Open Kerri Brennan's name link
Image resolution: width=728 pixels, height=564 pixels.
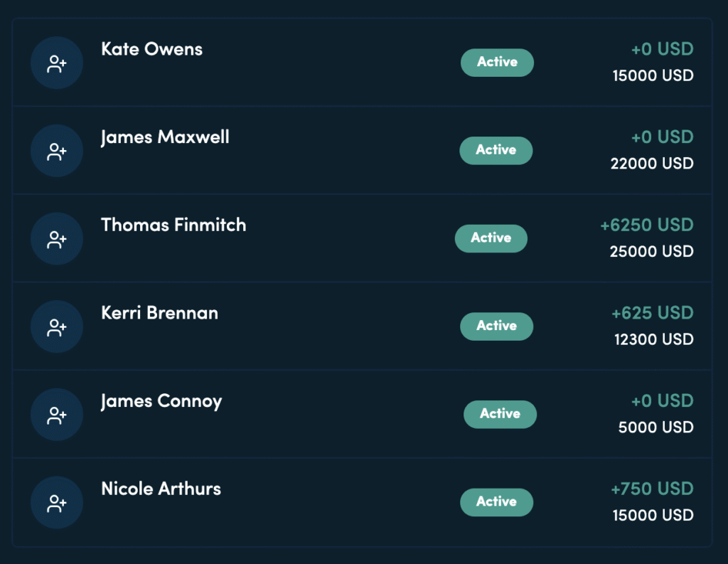tap(160, 313)
